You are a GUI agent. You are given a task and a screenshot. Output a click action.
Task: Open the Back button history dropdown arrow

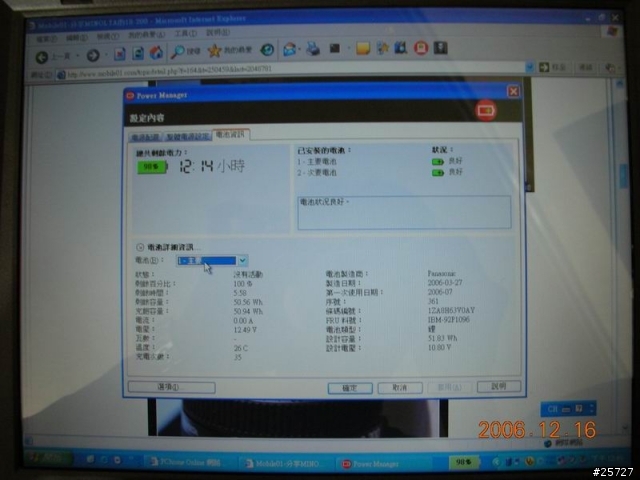coord(78,56)
